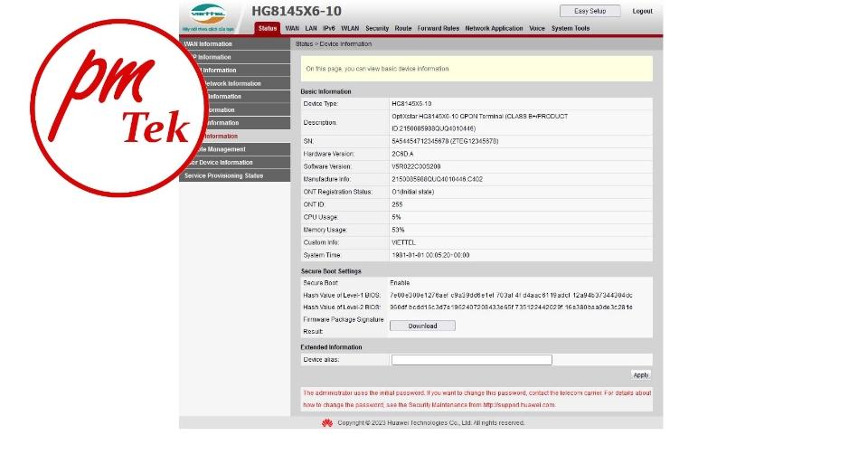Go to the Route tab
Viewport: 868px width, 473px height.
(403, 28)
